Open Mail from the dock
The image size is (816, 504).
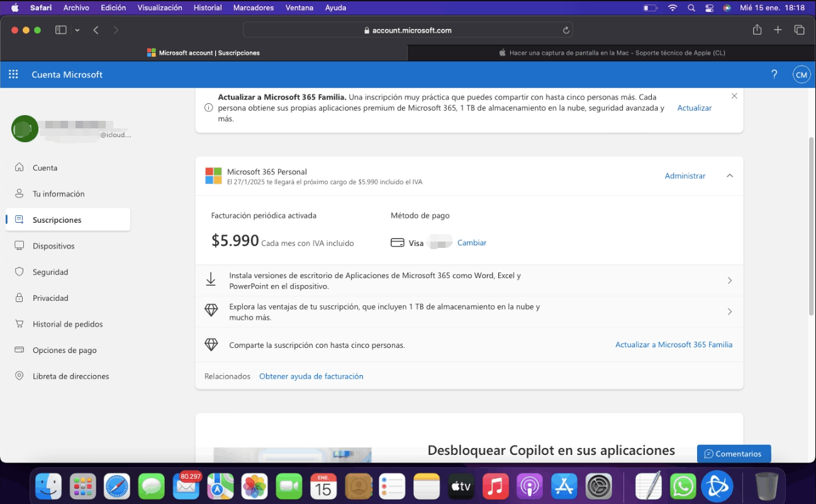tap(186, 486)
